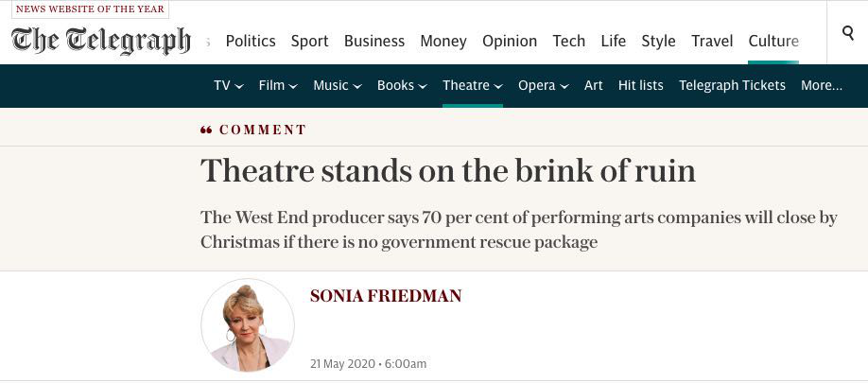
Task: Click Sonia Friedman's author photo
Action: pyautogui.click(x=248, y=325)
